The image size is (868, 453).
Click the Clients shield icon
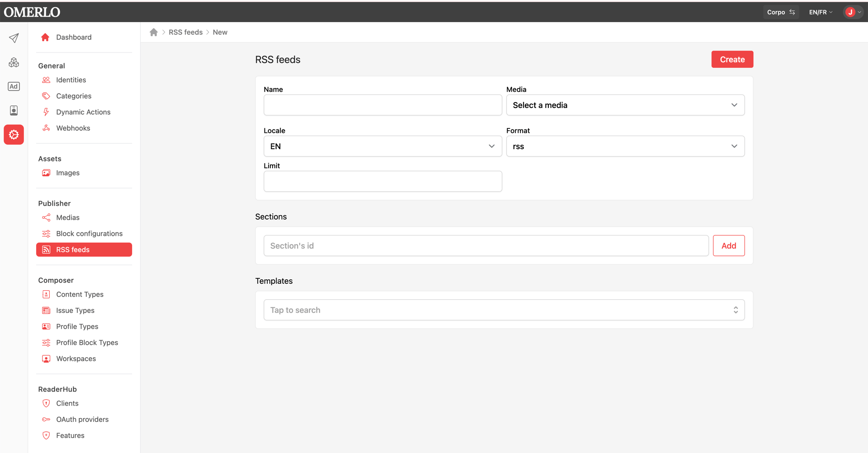[46, 403]
